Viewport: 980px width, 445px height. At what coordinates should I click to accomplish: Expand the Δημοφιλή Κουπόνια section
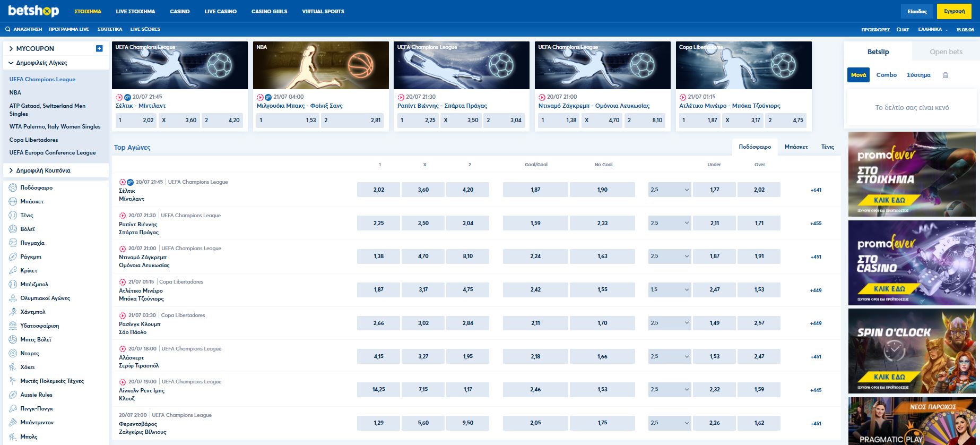tap(11, 170)
